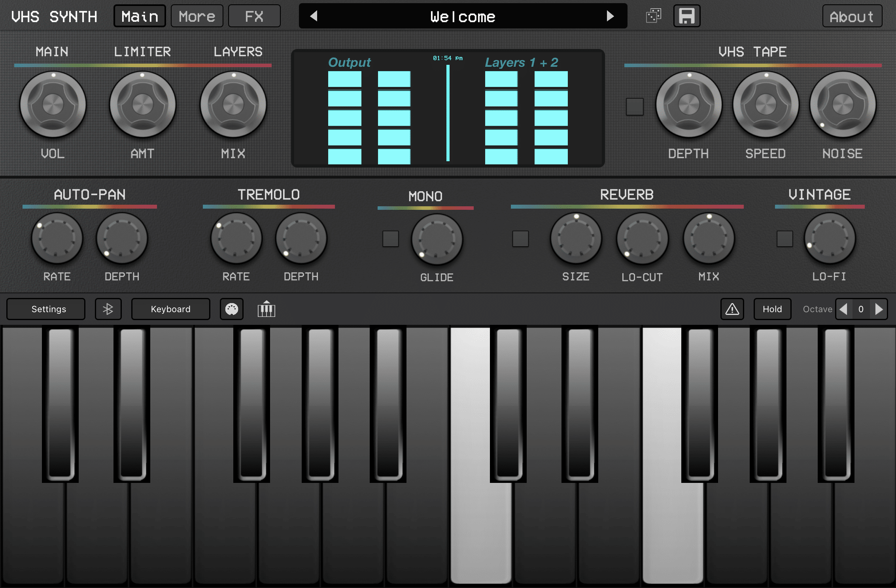Enable the Vintage Lo-Fi checkbox
Image resolution: width=896 pixels, height=588 pixels.
pyautogui.click(x=783, y=237)
